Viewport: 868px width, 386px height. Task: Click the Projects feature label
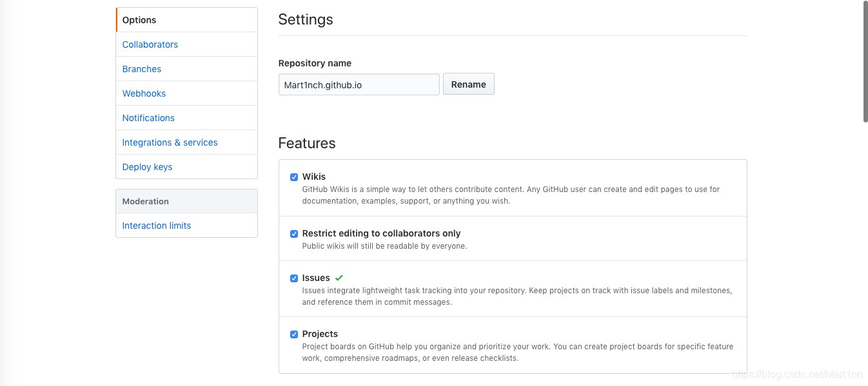[x=320, y=334]
